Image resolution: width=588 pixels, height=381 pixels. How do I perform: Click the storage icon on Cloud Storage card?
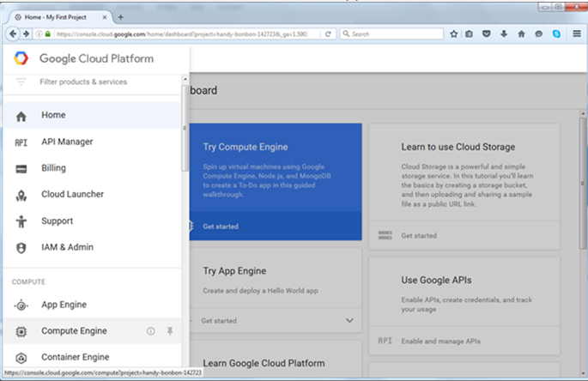tap(385, 235)
